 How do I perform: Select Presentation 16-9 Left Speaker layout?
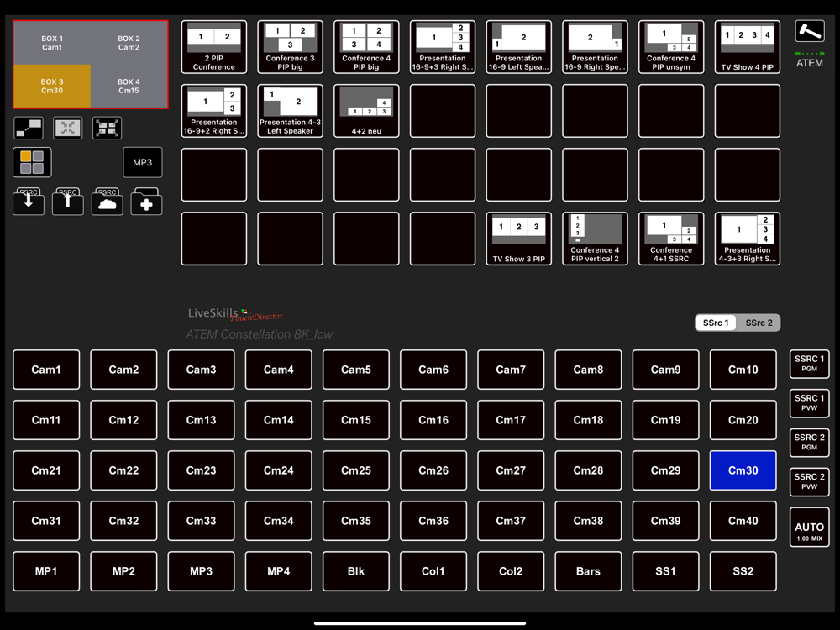coord(518,47)
